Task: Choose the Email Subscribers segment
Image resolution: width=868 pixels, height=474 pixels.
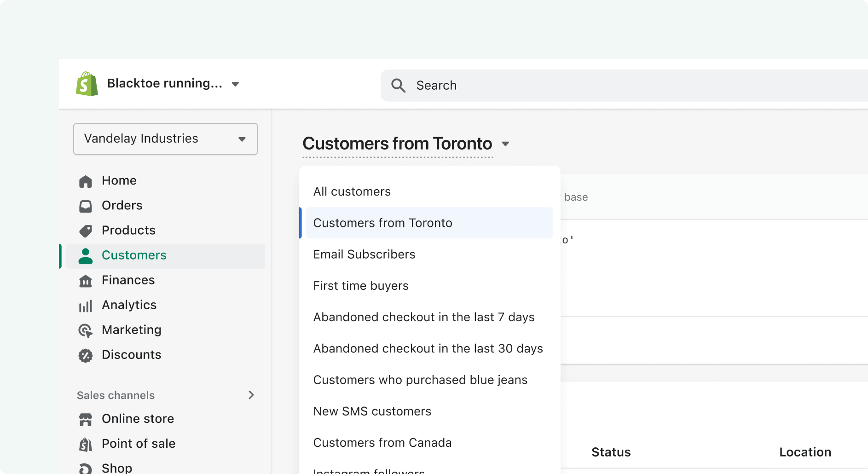Action: click(429, 254)
